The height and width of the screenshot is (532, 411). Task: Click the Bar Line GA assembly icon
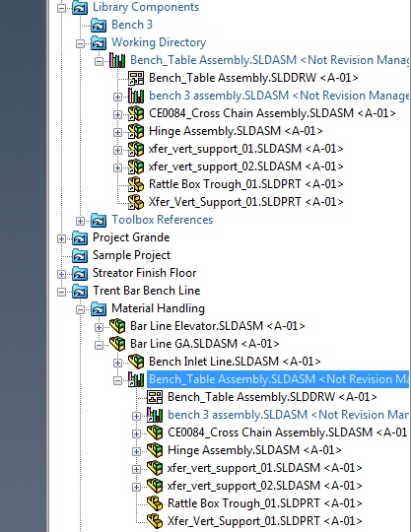click(x=117, y=344)
